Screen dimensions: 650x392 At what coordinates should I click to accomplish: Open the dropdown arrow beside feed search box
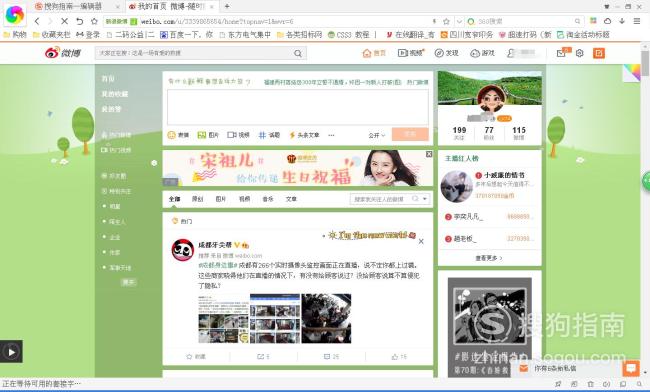(x=425, y=199)
